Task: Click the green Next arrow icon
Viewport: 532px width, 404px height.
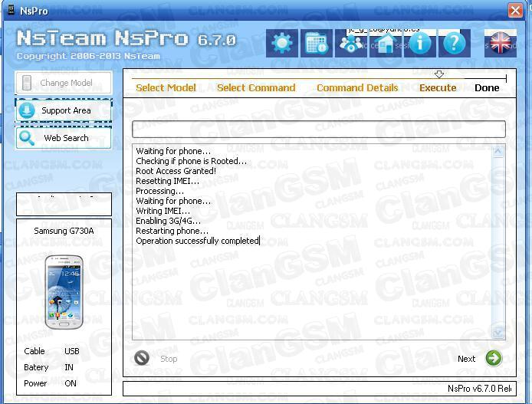Action: (494, 358)
